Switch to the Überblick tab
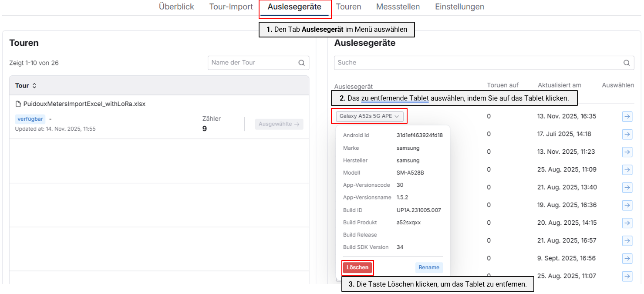The image size is (644, 294). point(176,7)
